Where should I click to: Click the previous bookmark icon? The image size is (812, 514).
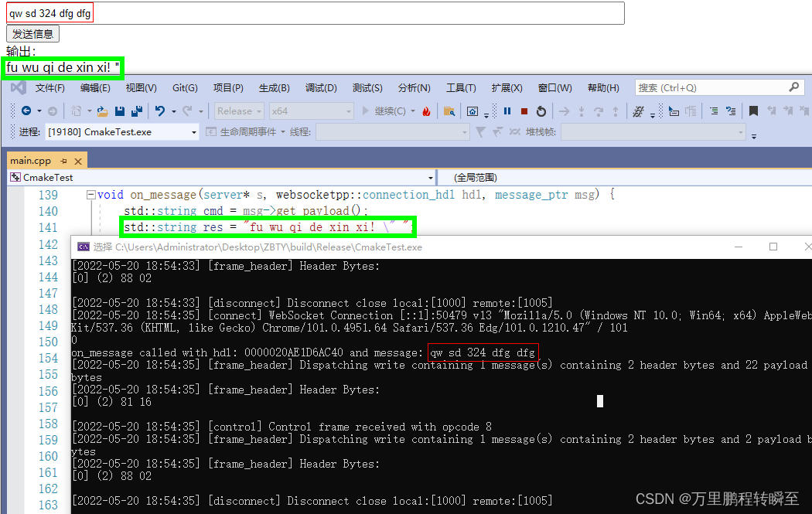pos(772,111)
